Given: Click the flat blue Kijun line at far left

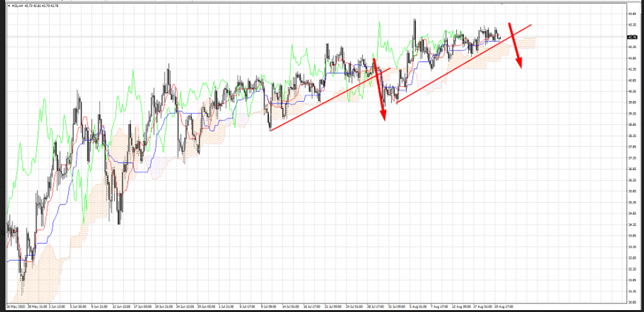Looking at the screenshot, I should point(14,260).
